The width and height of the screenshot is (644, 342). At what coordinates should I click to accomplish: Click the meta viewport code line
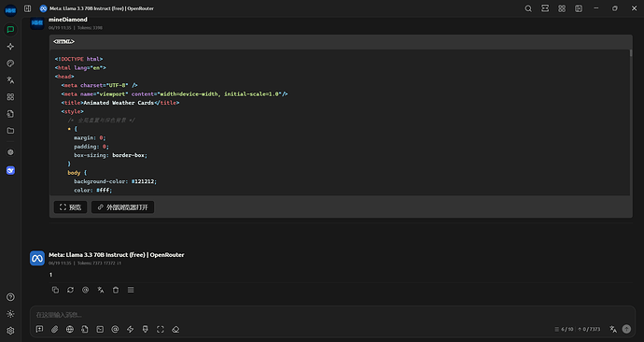coord(175,94)
